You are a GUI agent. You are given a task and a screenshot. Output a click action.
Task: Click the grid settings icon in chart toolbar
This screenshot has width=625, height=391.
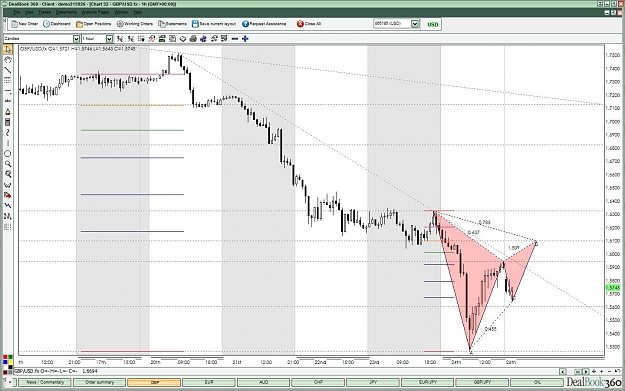141,39
